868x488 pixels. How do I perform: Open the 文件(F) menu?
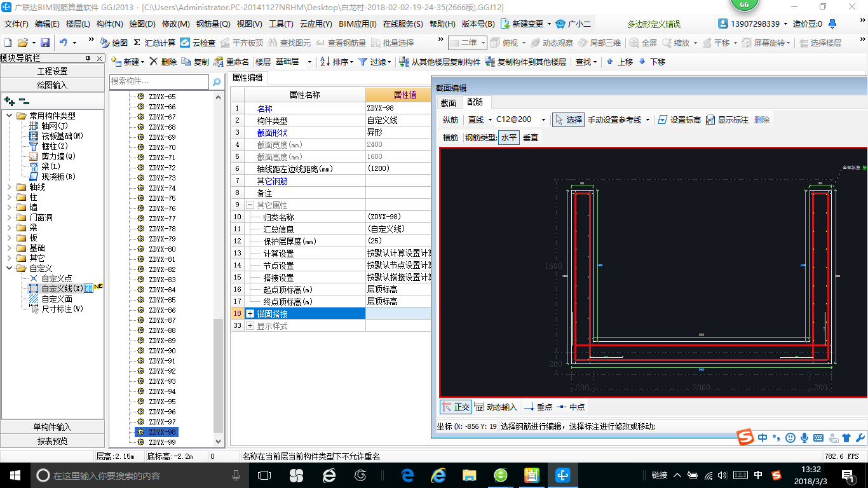[17, 24]
